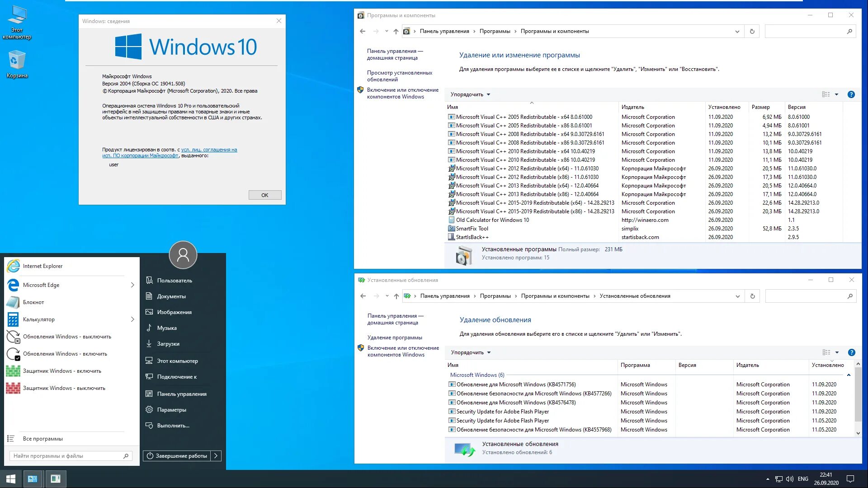Open Изображения in Start menu
This screenshot has width=868, height=488.
point(174,312)
